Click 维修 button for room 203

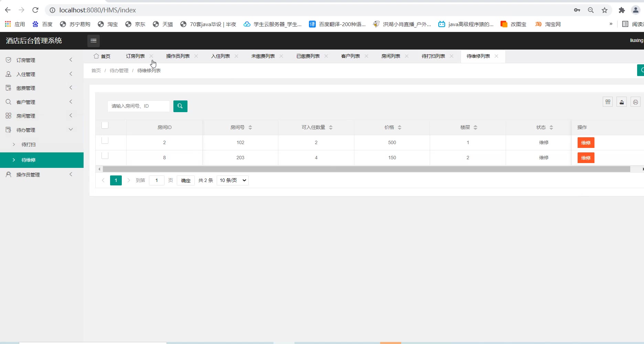pos(586,158)
